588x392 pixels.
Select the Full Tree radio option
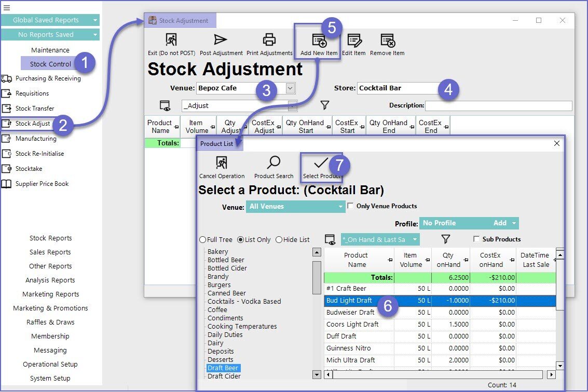[202, 240]
